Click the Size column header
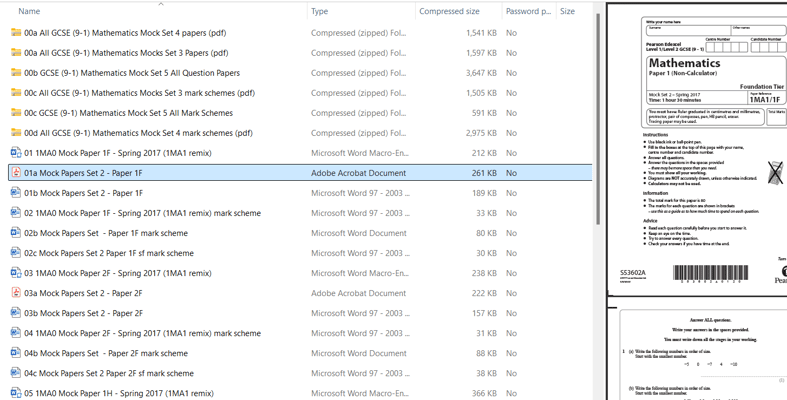The width and height of the screenshot is (787, 400). [567, 12]
